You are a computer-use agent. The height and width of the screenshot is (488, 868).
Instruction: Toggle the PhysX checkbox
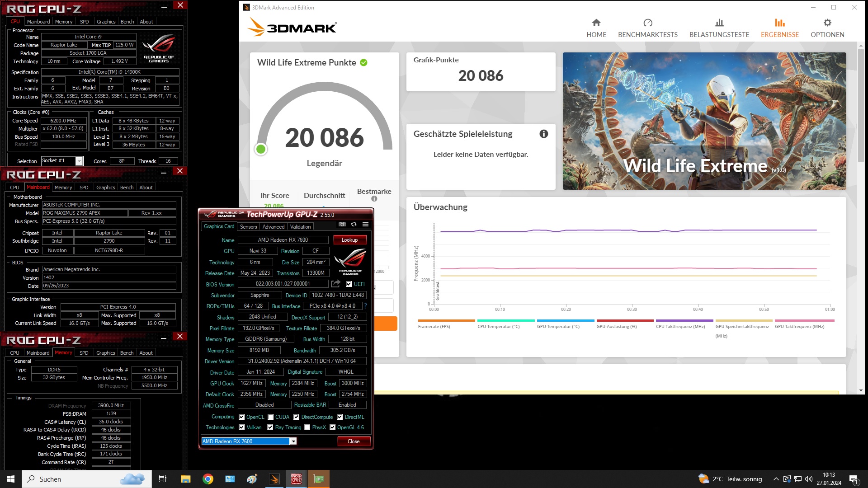pos(307,427)
